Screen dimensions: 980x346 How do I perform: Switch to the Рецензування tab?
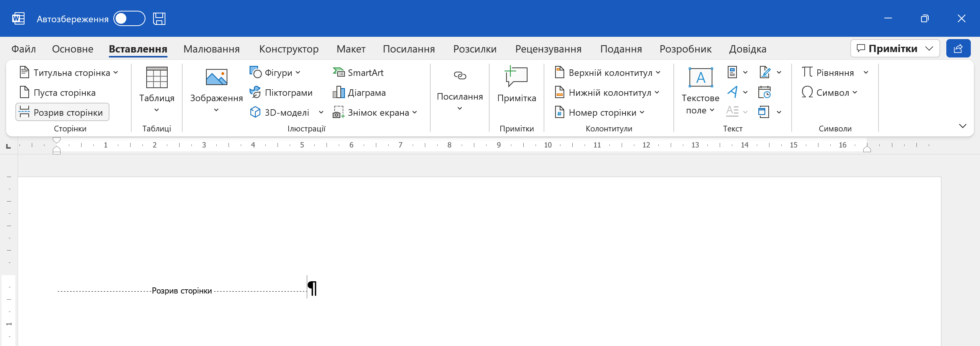click(x=548, y=49)
